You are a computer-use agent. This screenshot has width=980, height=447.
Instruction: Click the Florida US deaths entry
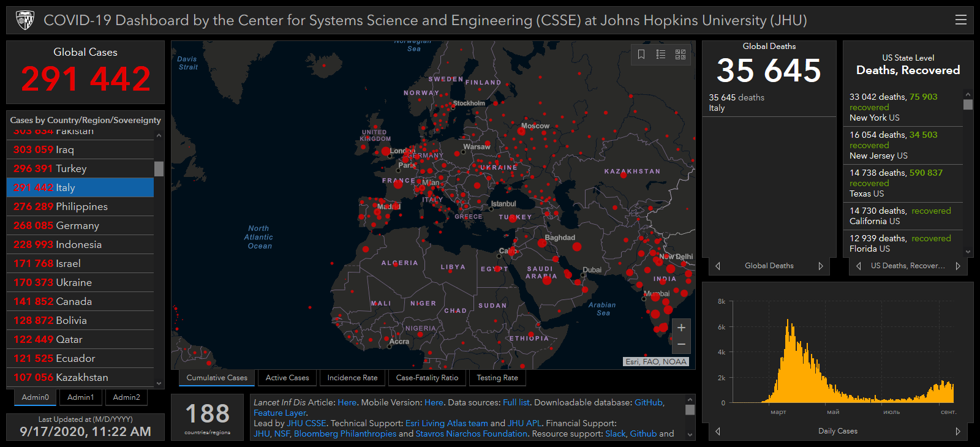point(903,243)
